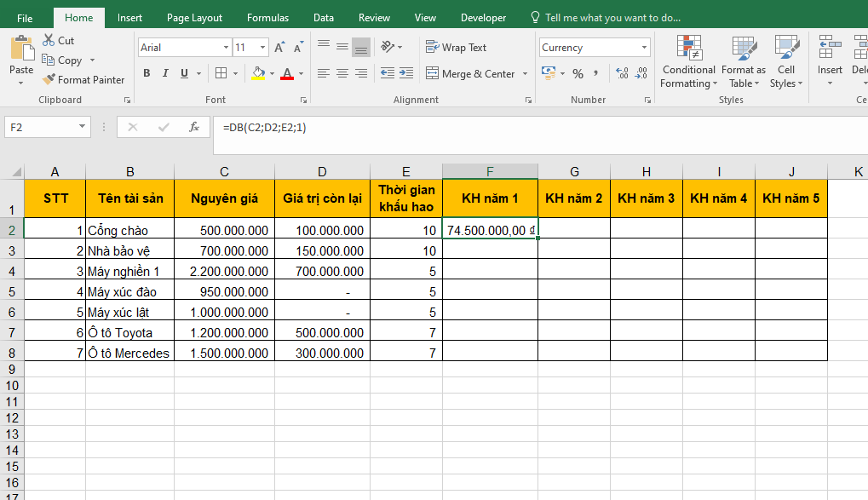
Task: Center-align text horizontally in the cell
Action: (342, 74)
